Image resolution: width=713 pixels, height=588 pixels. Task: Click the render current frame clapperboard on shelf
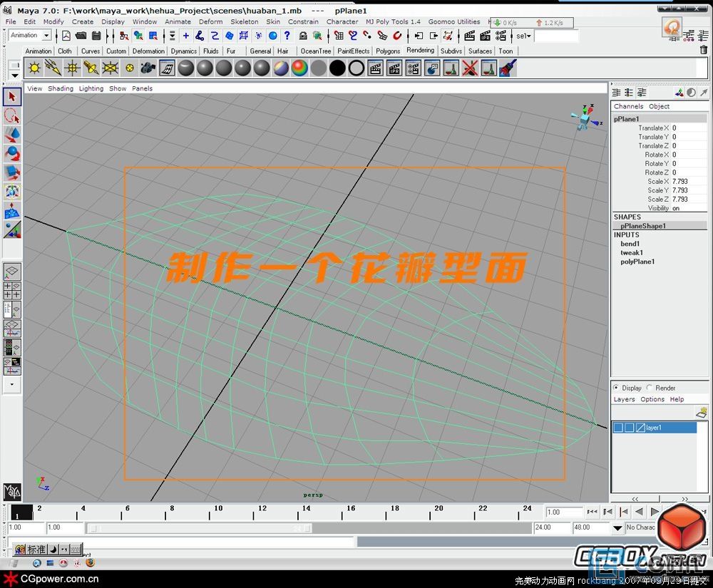point(376,68)
